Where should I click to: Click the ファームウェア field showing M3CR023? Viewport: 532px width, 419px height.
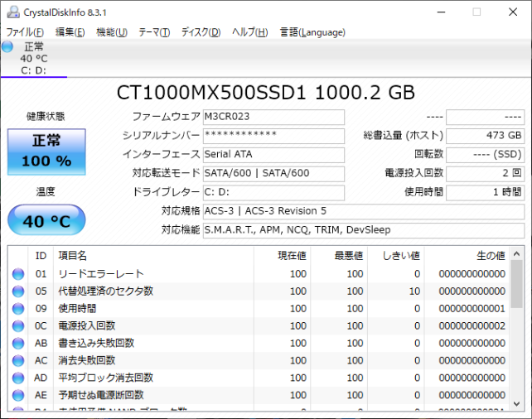(273, 117)
